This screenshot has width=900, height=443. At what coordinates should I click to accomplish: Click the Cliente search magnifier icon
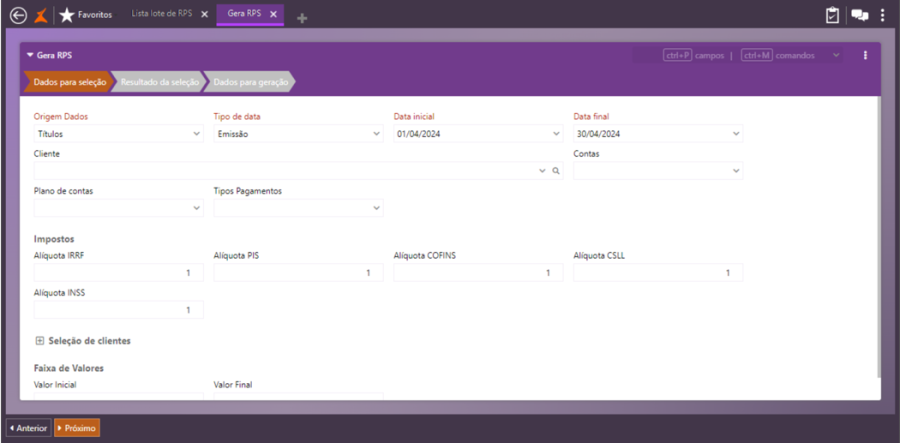556,171
